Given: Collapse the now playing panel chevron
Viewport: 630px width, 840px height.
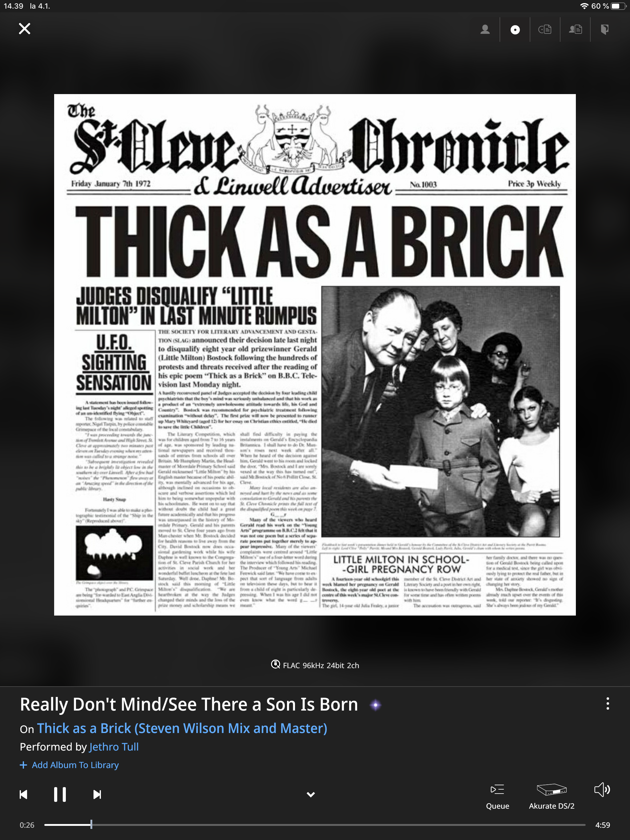Looking at the screenshot, I should click(x=311, y=795).
